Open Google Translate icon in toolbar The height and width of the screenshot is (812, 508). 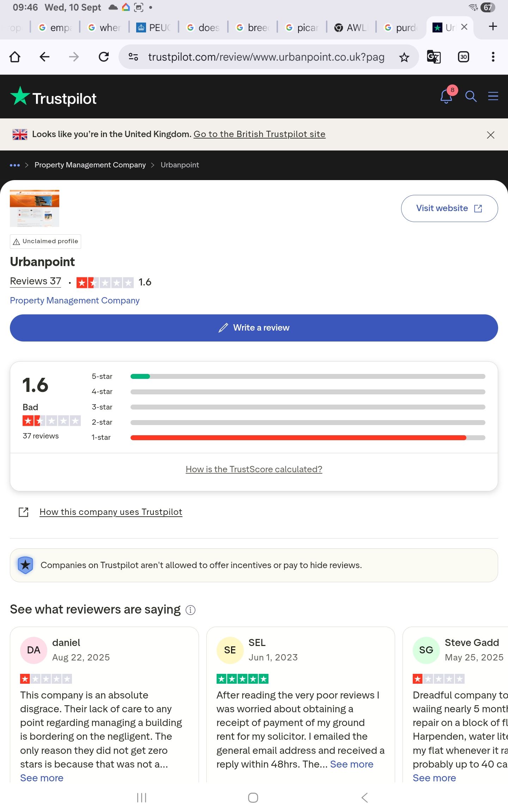(x=434, y=57)
